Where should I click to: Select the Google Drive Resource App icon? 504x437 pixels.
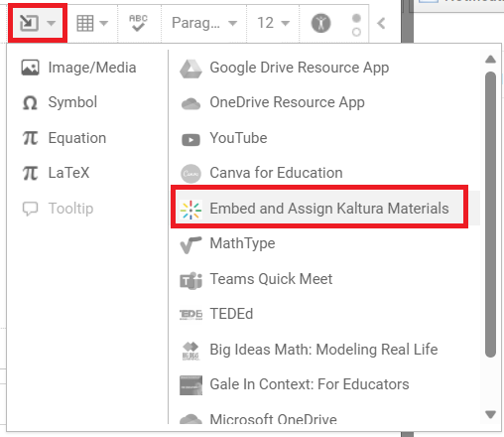pyautogui.click(x=190, y=69)
